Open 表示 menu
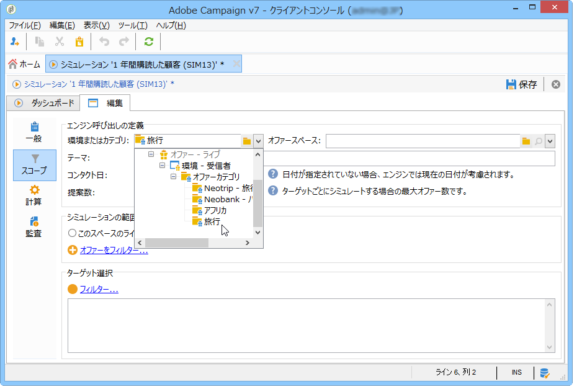This screenshot has width=582, height=392. click(97, 25)
